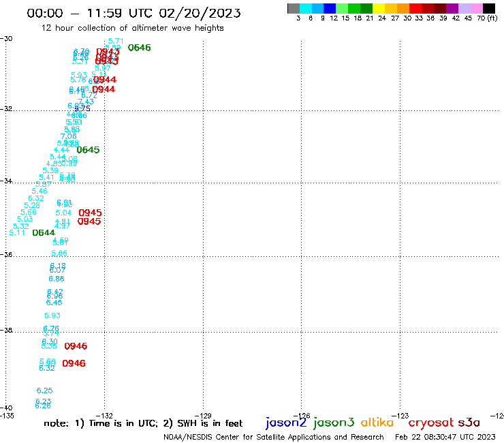
Task: Select the green '0644' pass time label
Action: (x=44, y=232)
